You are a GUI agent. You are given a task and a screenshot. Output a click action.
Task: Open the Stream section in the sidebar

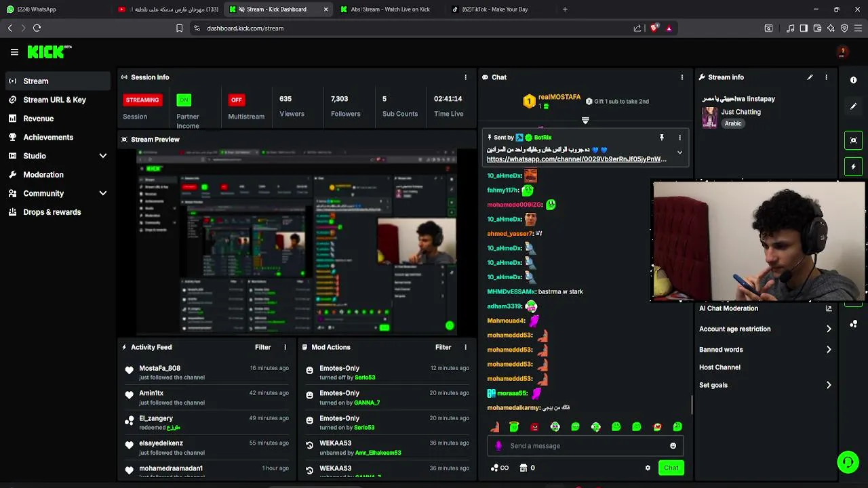pyautogui.click(x=57, y=81)
